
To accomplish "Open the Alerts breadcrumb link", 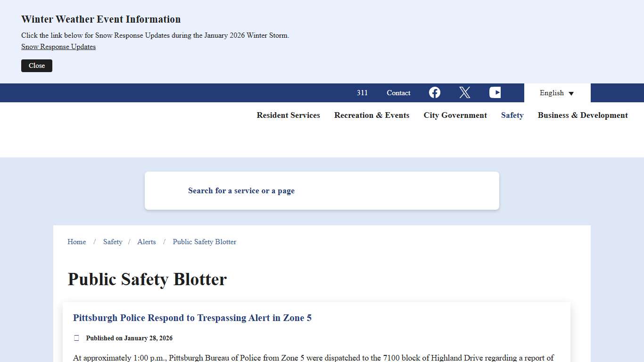I will point(146,242).
